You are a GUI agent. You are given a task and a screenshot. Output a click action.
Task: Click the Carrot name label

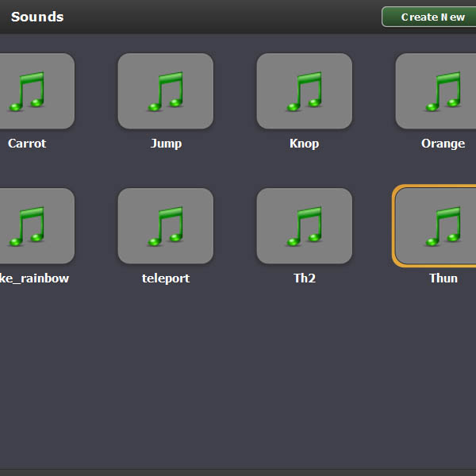[x=27, y=144]
